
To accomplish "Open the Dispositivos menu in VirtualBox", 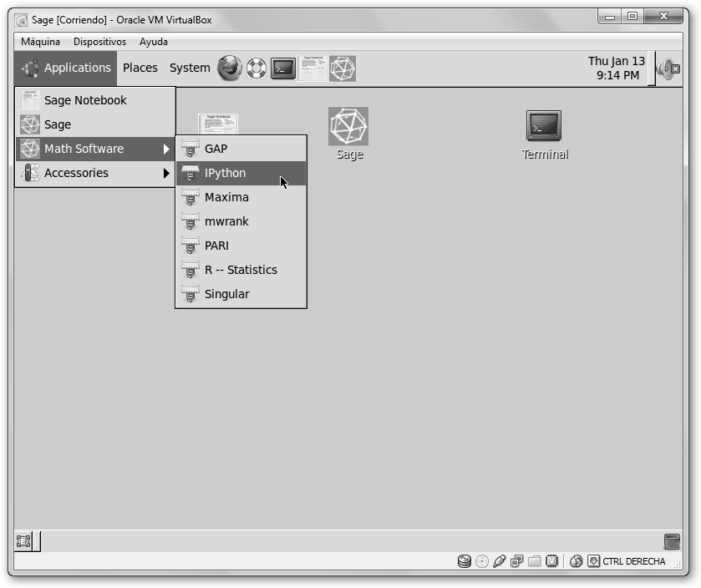I will [x=99, y=42].
